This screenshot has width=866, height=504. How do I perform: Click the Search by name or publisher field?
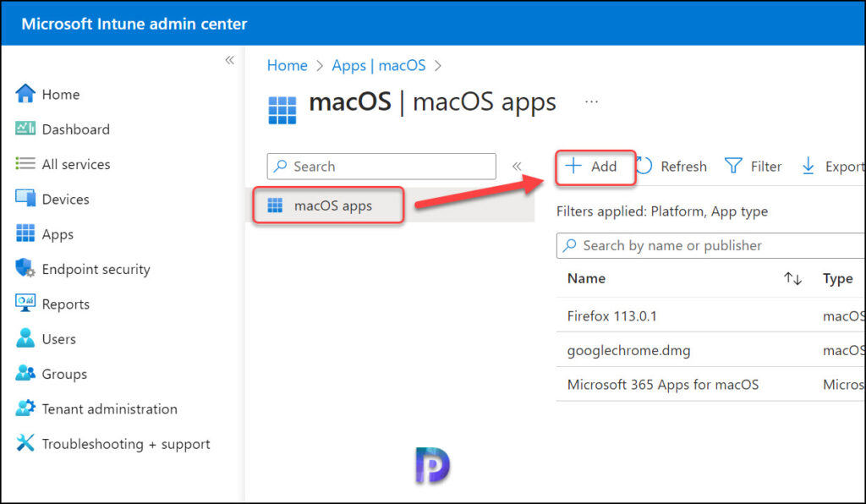[x=710, y=245]
